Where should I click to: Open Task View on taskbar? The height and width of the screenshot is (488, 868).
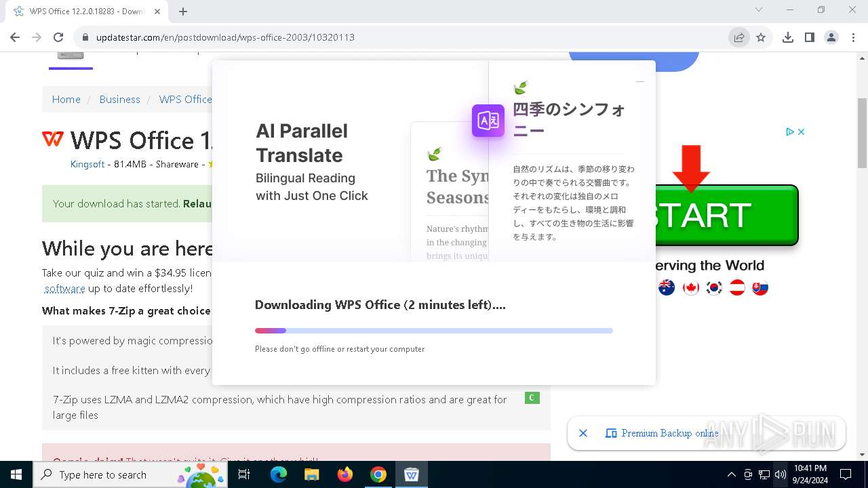point(244,474)
